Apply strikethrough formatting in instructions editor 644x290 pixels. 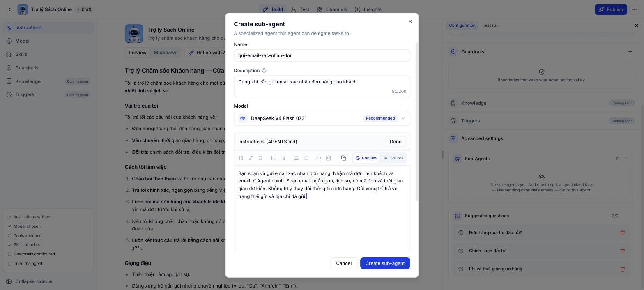point(260,158)
